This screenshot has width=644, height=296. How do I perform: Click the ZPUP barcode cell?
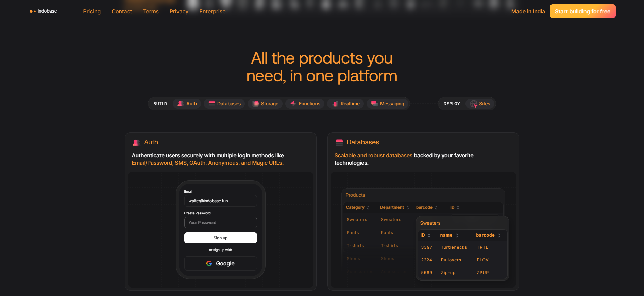[482, 273]
